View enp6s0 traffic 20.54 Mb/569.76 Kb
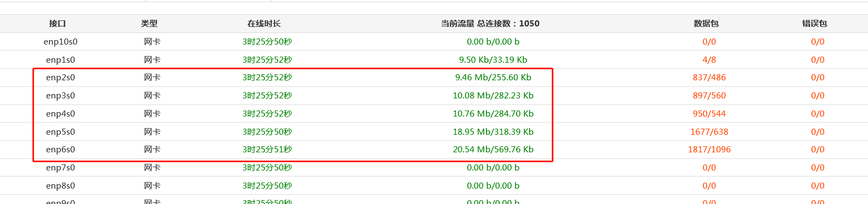Screen dimensions: 868x204 pos(493,150)
